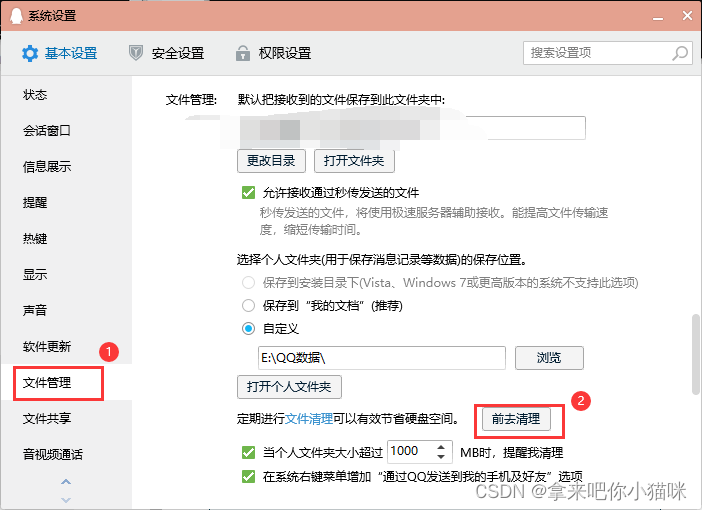Close the 系统设置 window
The width and height of the screenshot is (702, 510).
pos(687,16)
